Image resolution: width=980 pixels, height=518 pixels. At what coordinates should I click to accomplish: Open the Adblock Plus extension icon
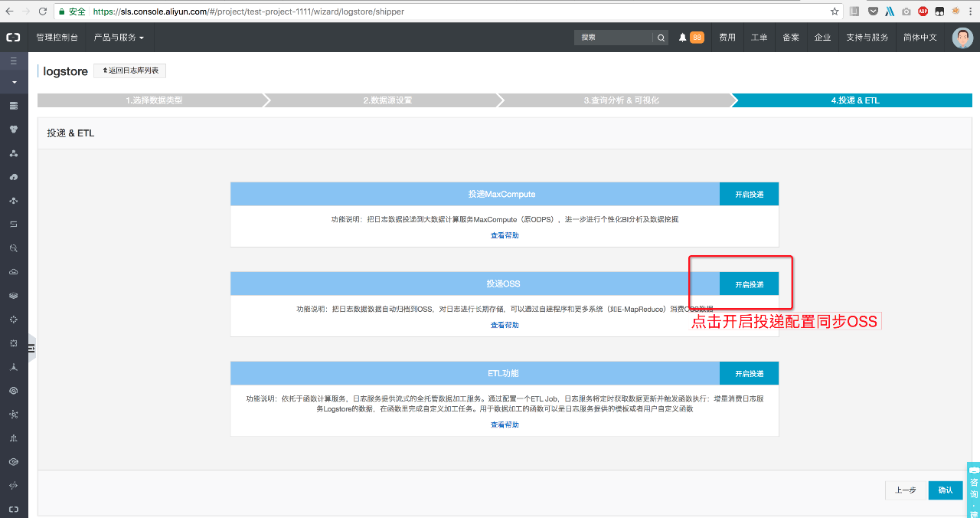pos(923,11)
